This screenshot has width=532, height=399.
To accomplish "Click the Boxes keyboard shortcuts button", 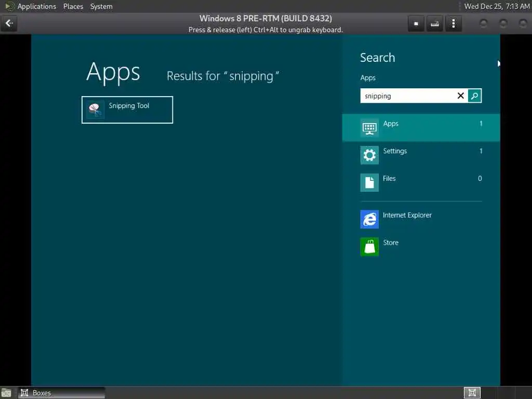I will (435, 24).
